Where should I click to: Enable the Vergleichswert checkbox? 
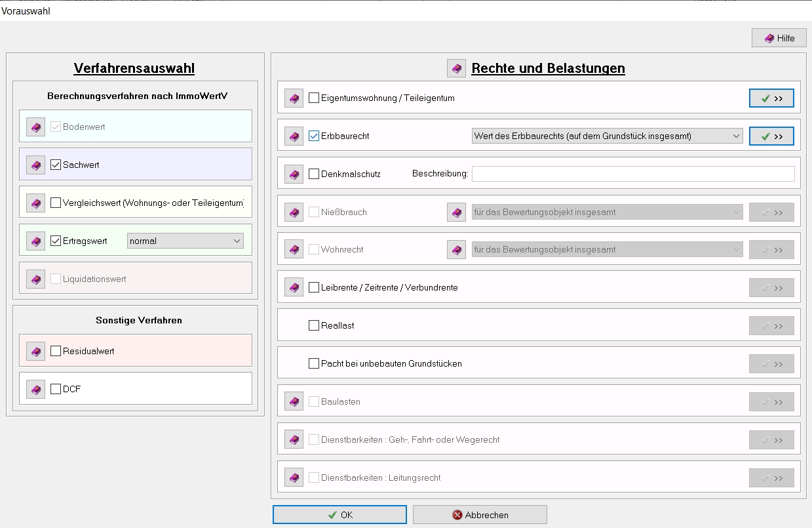[56, 203]
